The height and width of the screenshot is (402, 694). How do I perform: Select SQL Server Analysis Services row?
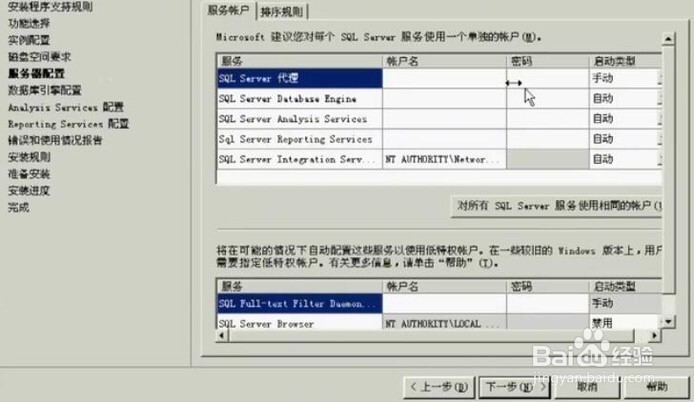point(300,119)
